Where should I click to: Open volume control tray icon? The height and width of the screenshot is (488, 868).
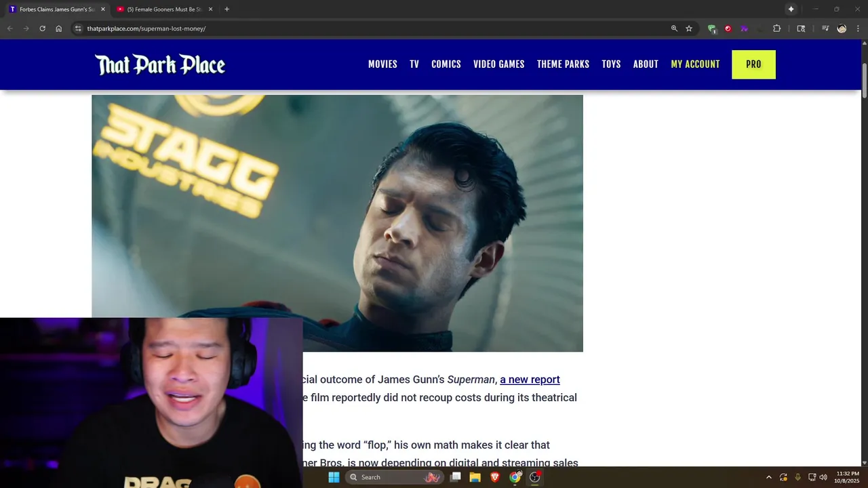[x=823, y=477]
